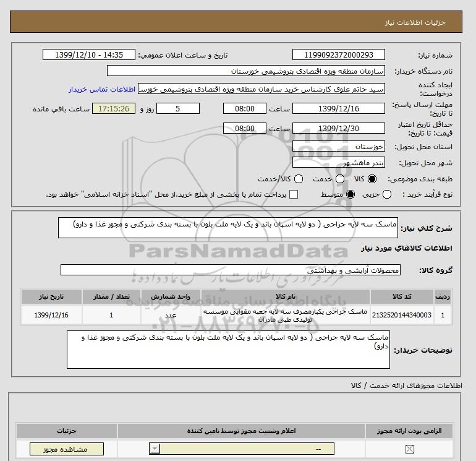Click the item name cell ماسک جراحی یکبارمصرف
The height and width of the screenshot is (461, 476).
[x=286, y=315]
